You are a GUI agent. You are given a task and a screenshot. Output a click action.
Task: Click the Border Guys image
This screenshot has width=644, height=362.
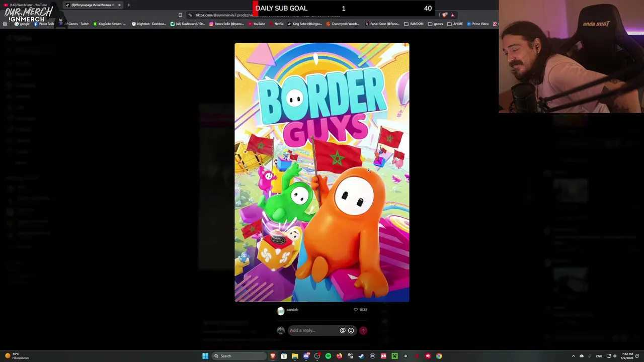322,172
